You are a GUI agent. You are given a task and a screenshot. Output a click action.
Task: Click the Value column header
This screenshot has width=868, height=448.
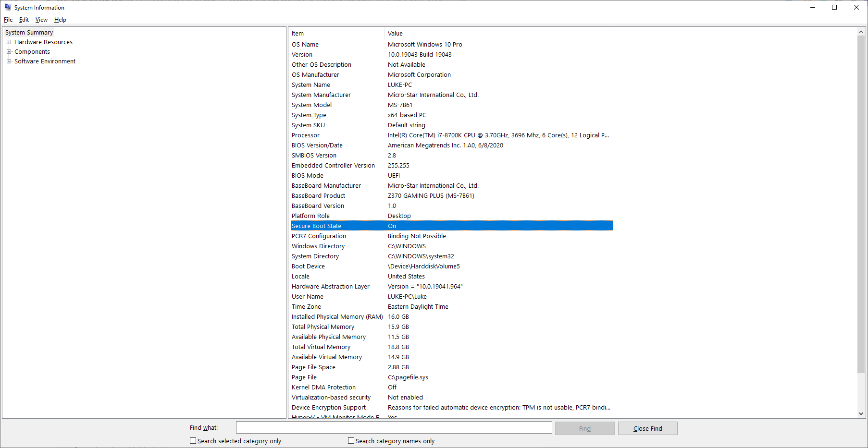click(x=499, y=34)
